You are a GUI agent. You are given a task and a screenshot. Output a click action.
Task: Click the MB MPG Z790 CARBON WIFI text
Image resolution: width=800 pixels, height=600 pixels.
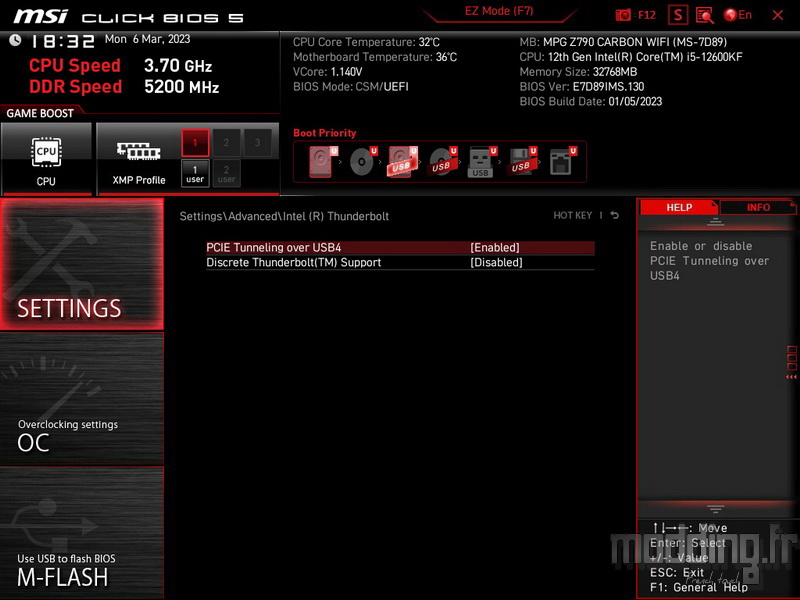[x=623, y=42]
